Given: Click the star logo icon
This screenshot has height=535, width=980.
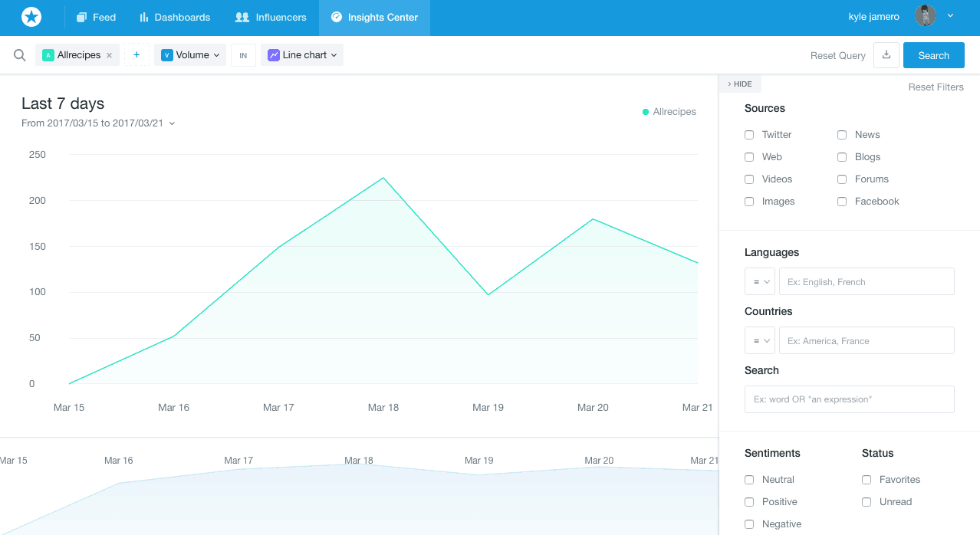Looking at the screenshot, I should click(x=31, y=17).
